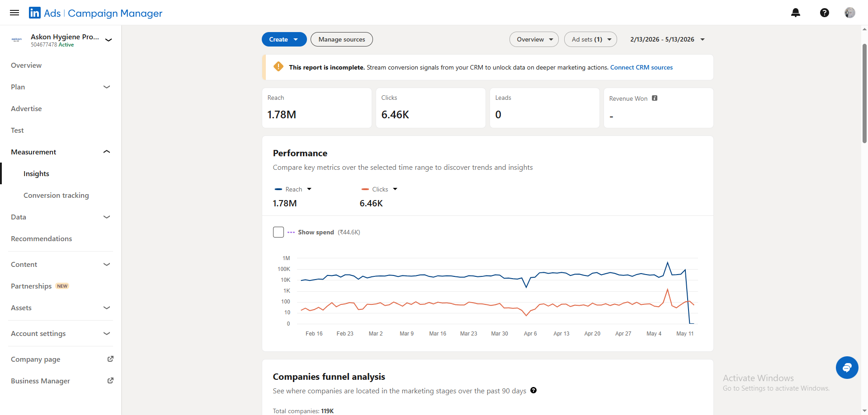Open the Business Manager link
Viewport: 868px width, 415px height.
click(40, 381)
